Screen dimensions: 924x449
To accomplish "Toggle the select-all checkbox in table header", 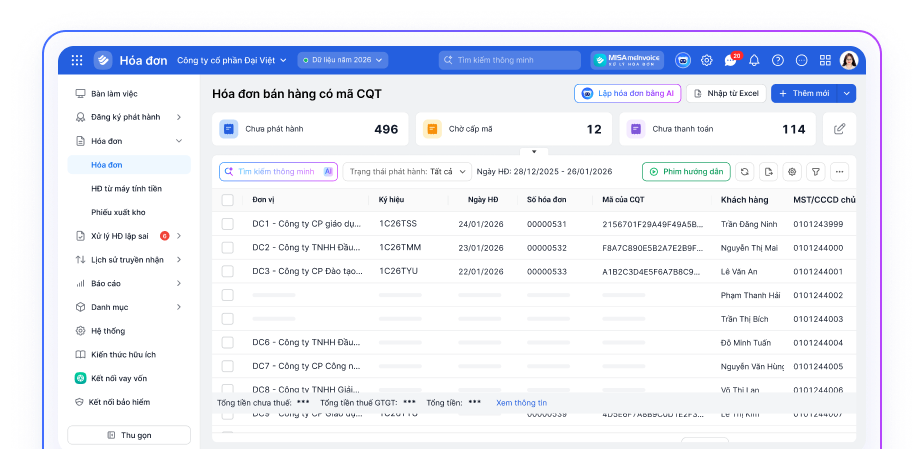I will tap(227, 200).
